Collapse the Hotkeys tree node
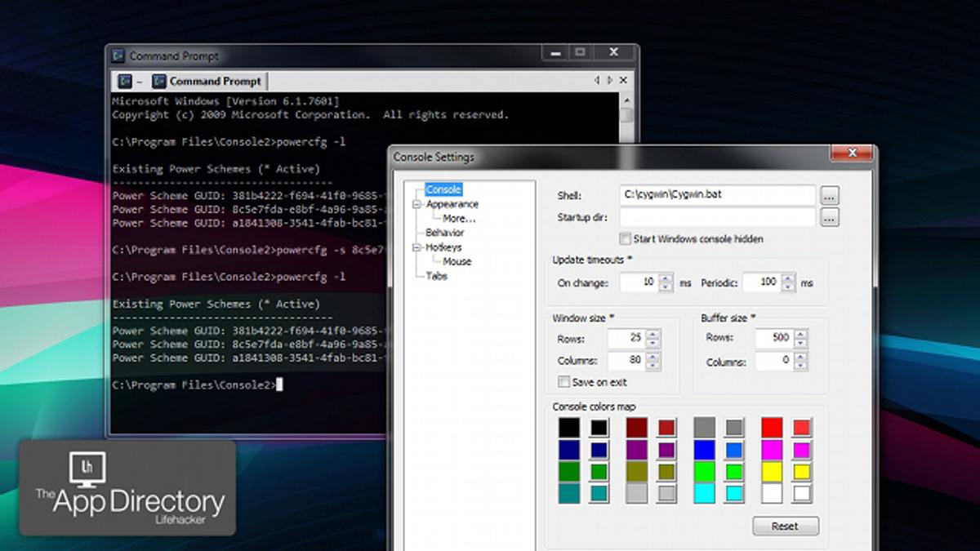Image resolution: width=980 pixels, height=551 pixels. click(x=417, y=247)
